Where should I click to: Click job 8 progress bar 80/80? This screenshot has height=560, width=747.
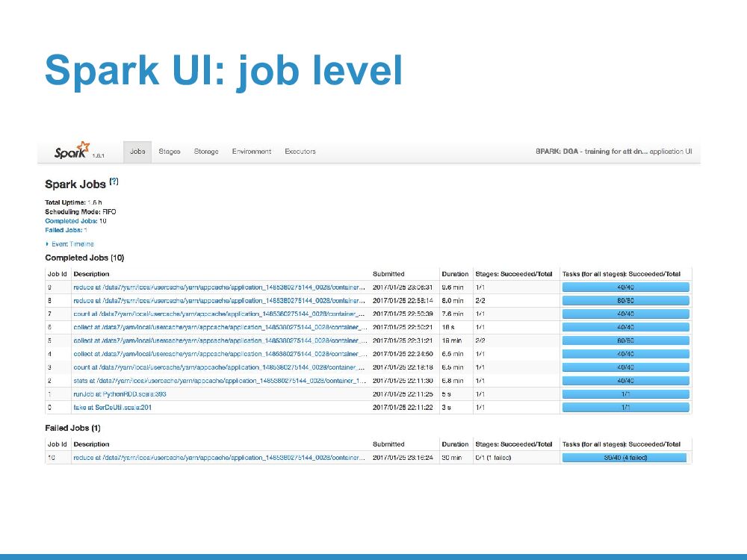click(625, 300)
